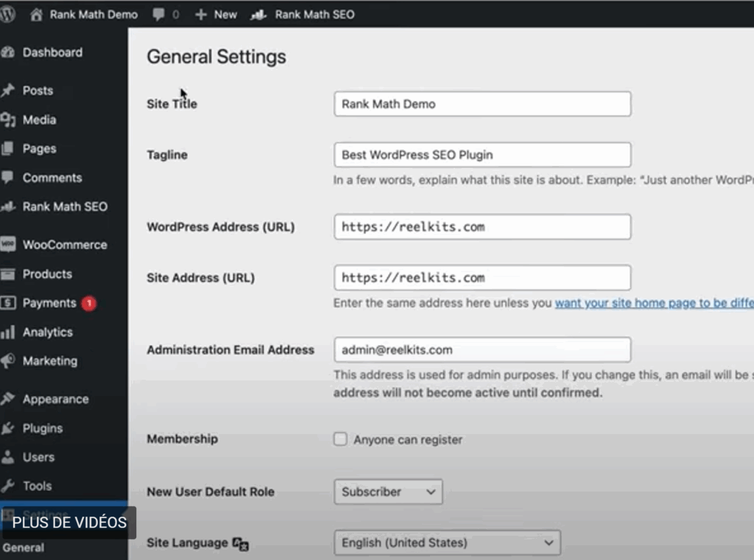
Task: Click the PLUS DE VIDÉOS overlay button
Action: click(x=69, y=522)
